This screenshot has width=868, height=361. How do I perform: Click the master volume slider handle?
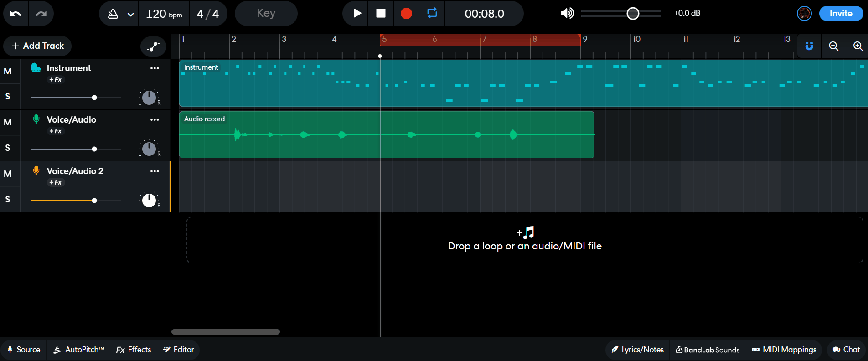(x=633, y=14)
